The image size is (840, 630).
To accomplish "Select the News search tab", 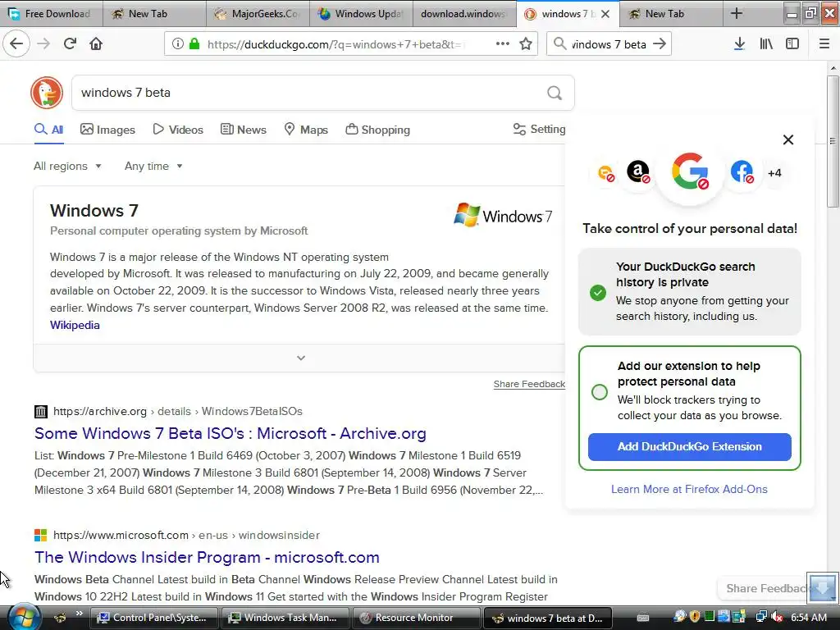I will (x=243, y=130).
